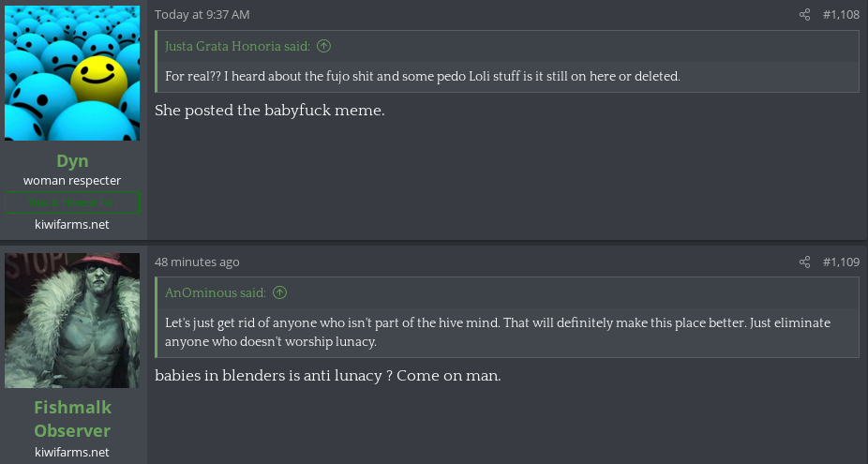Visit Dyn's profile via the username

pos(72,160)
